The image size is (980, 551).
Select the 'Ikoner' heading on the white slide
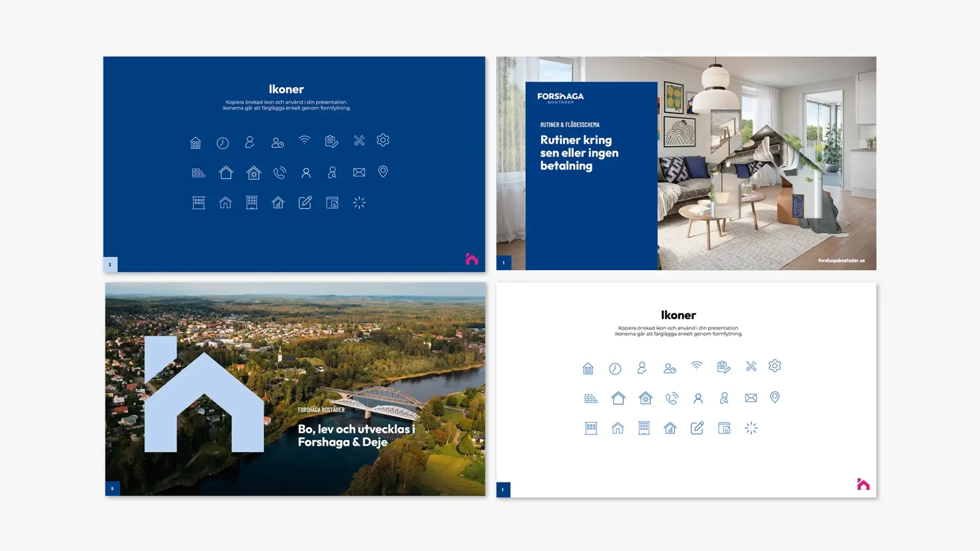(678, 315)
